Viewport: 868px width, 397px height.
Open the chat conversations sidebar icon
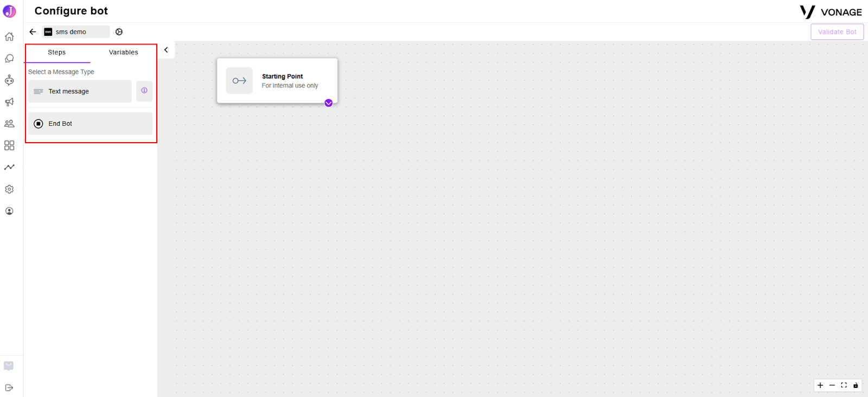pos(9,59)
